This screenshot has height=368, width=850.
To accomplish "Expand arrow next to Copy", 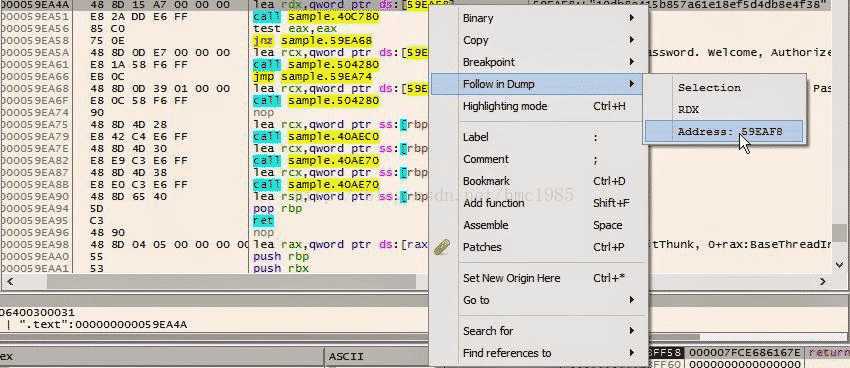I will 632,40.
